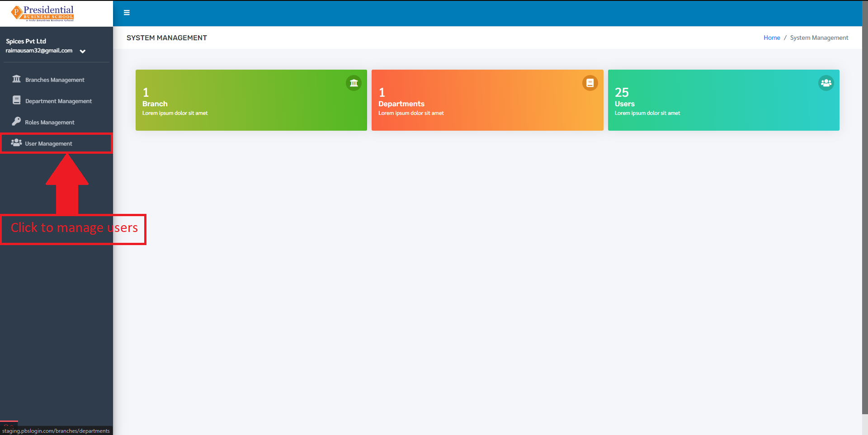The width and height of the screenshot is (868, 435).
Task: Select the Users card title
Action: coord(624,104)
